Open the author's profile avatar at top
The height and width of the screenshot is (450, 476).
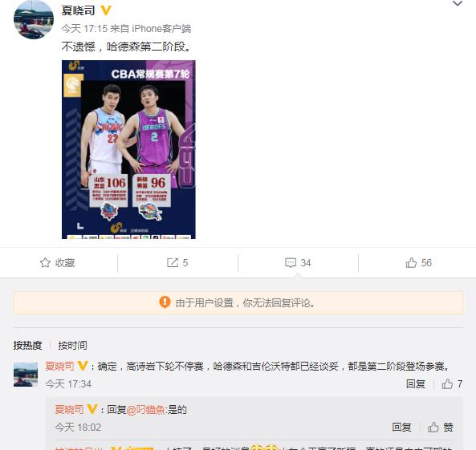(34, 19)
